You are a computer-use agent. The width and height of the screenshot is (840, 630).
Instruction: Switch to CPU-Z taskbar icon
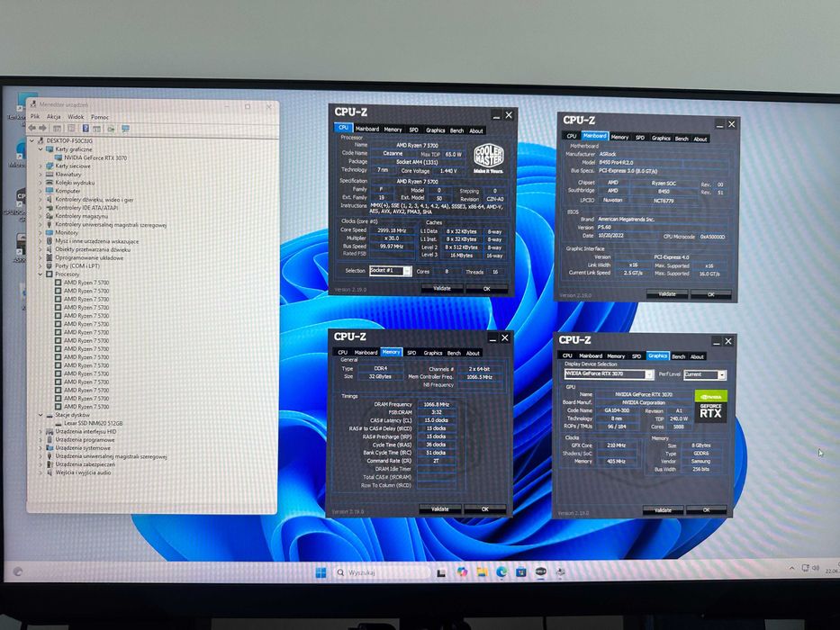click(x=540, y=572)
